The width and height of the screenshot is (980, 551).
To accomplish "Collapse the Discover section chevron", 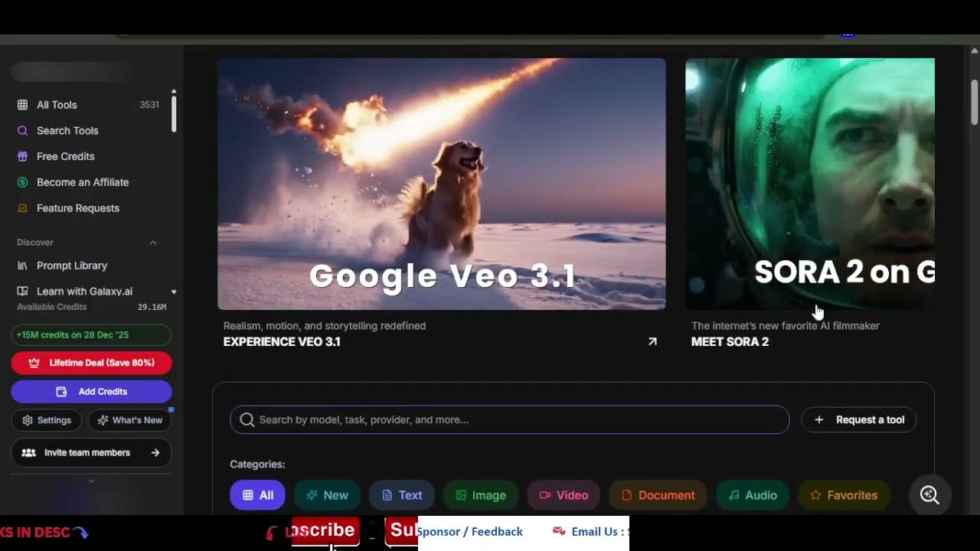I will [x=153, y=243].
